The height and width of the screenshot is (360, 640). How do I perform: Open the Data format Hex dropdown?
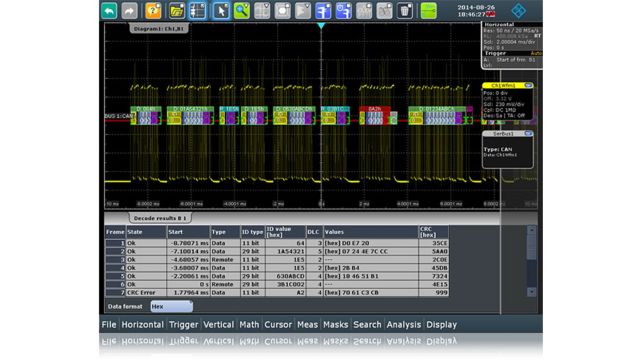171,307
